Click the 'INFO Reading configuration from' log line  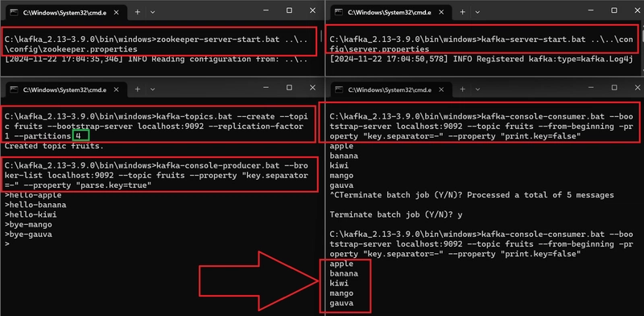(x=155, y=59)
